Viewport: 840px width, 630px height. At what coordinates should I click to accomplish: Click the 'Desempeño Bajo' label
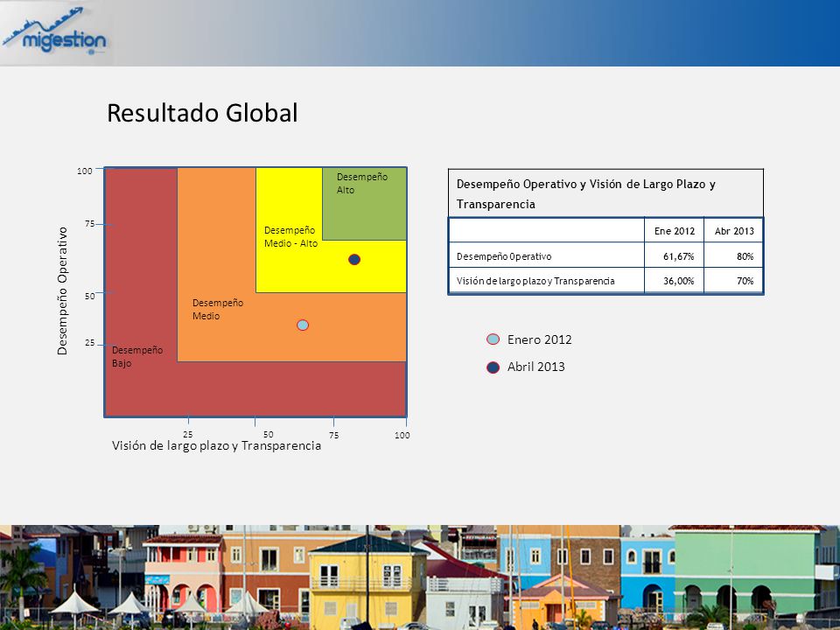click(x=137, y=356)
